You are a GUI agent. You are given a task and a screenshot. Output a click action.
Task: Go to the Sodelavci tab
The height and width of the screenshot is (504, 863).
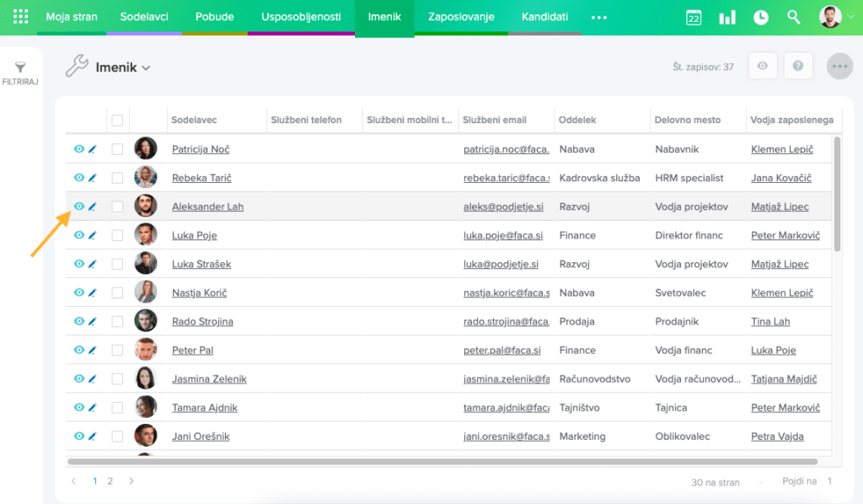tap(144, 17)
